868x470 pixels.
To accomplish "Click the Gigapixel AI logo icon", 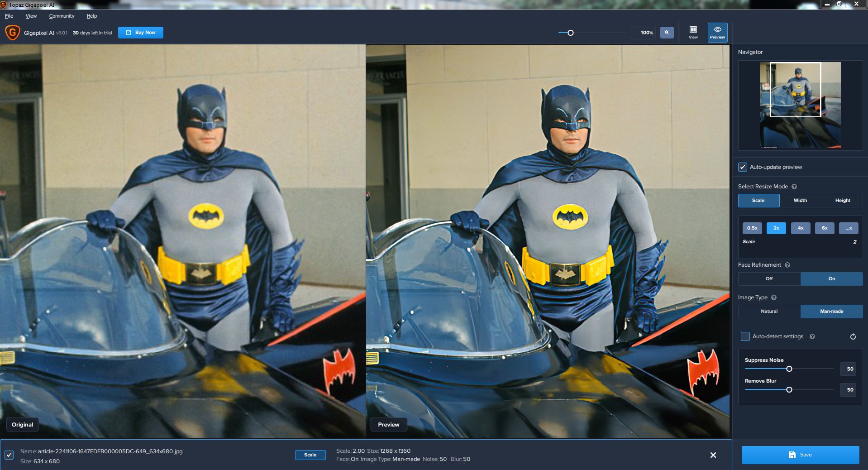I will [x=12, y=33].
